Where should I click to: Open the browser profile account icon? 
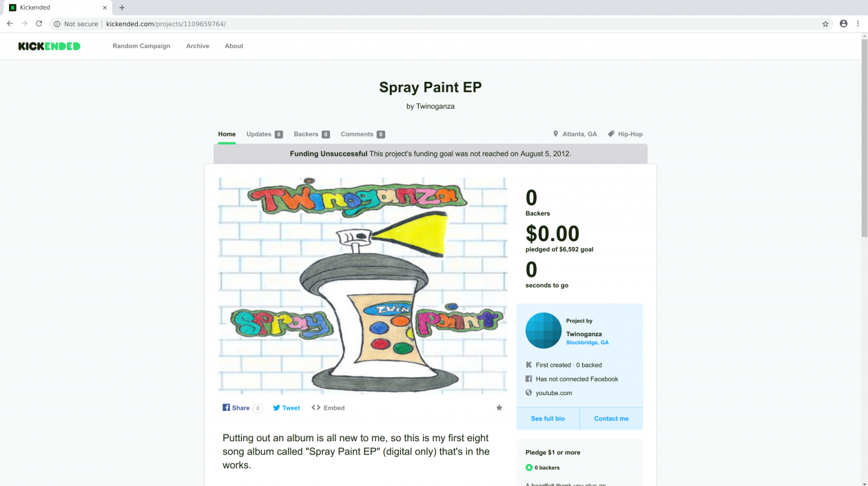843,23
